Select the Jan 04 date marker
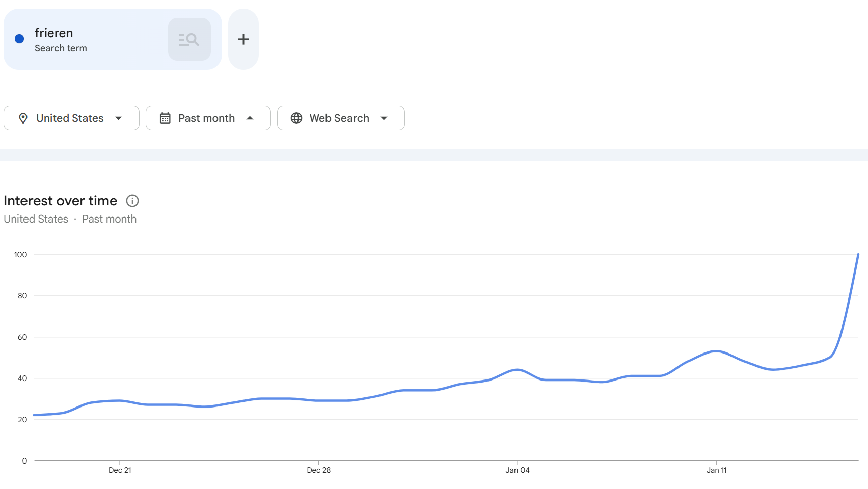 tap(518, 470)
